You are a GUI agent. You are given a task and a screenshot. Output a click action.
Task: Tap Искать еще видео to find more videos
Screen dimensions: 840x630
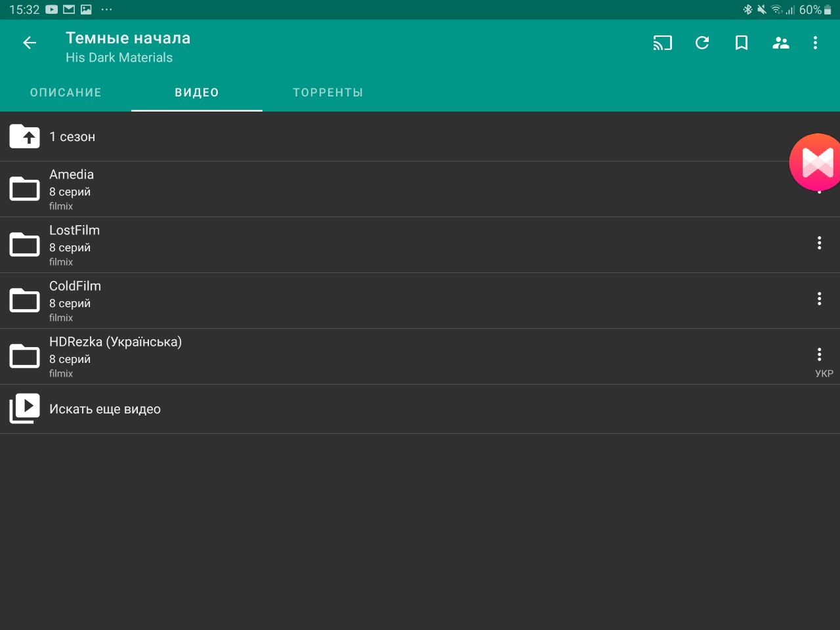105,409
